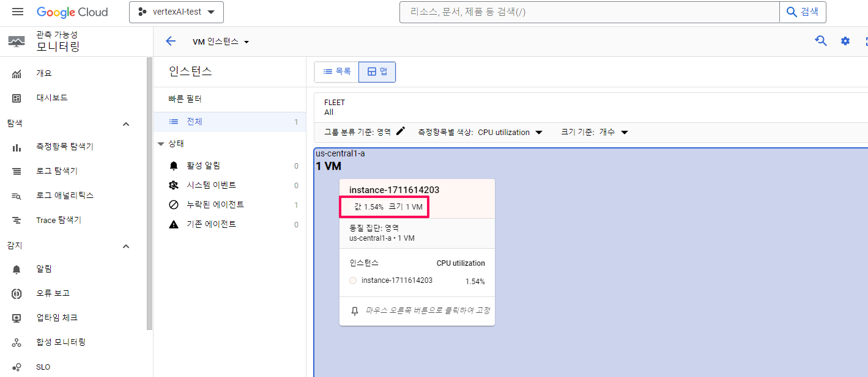Click the magnifier refresh icon in header
868x377 pixels.
point(821,41)
